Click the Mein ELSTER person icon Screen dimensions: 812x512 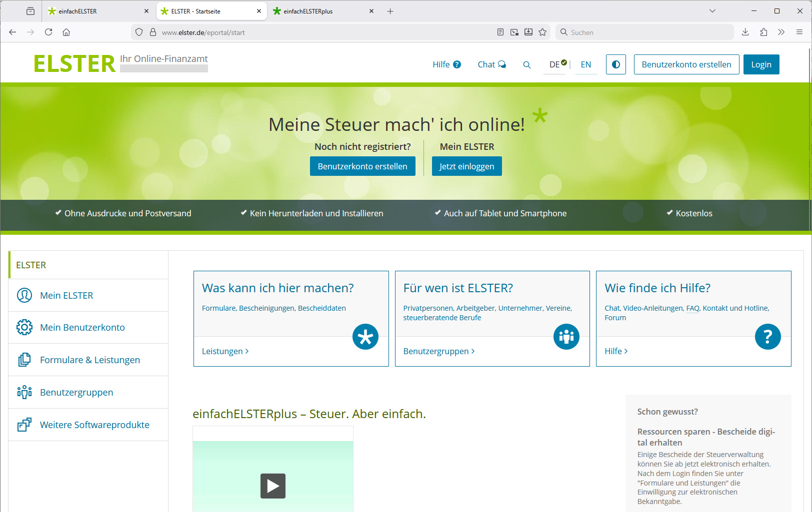24,295
